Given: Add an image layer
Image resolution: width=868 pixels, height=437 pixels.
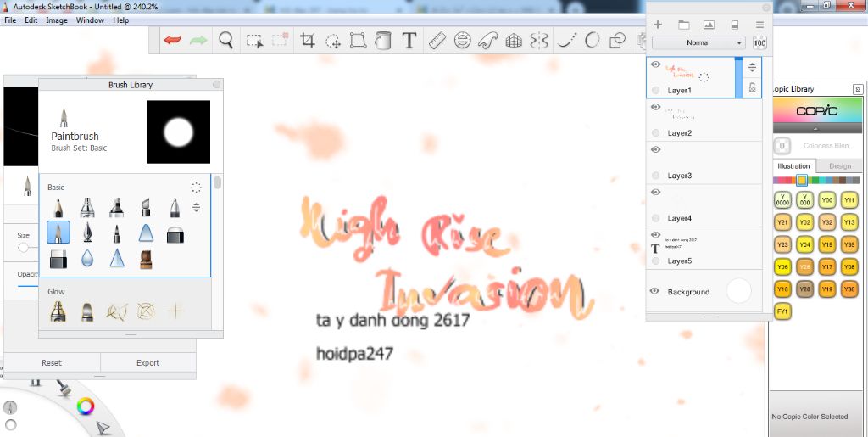Looking at the screenshot, I should point(709,25).
